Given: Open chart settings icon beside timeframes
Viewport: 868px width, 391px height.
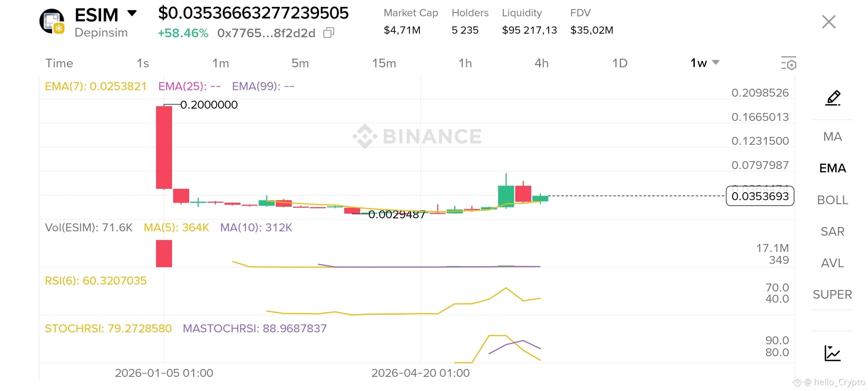Looking at the screenshot, I should pyautogui.click(x=789, y=63).
